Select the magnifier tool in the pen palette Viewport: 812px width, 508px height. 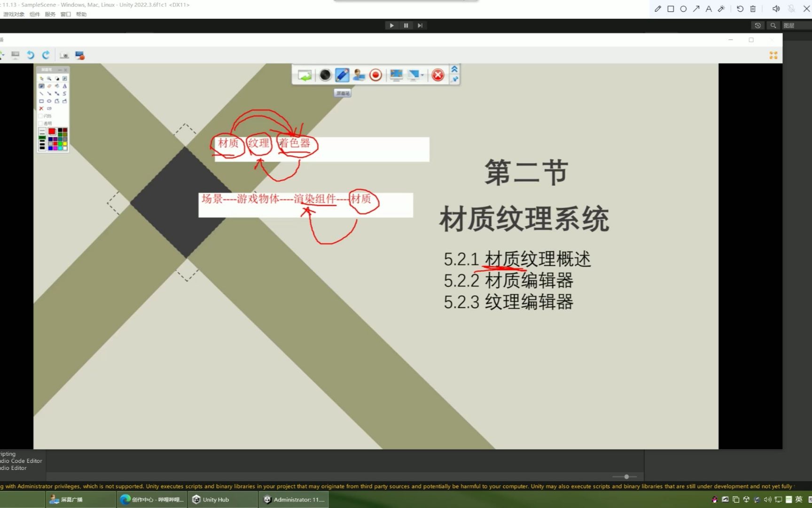pos(49,79)
